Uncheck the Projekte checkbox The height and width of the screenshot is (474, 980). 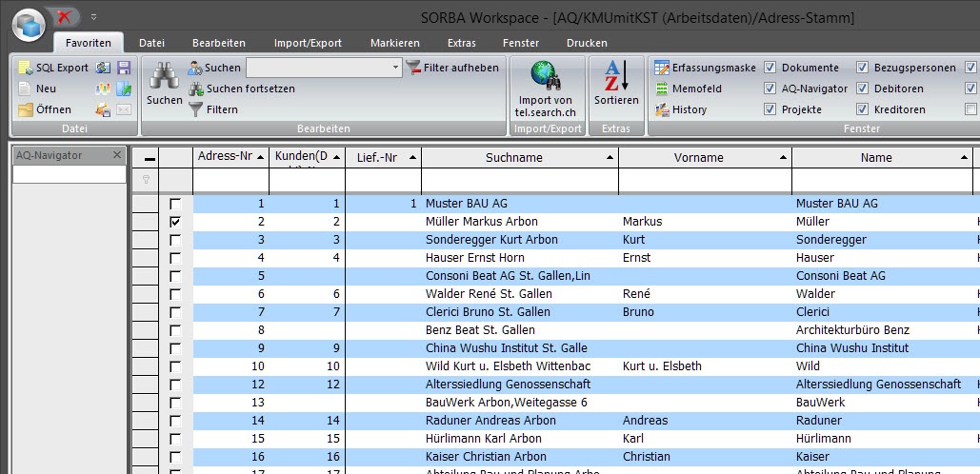pos(770,109)
